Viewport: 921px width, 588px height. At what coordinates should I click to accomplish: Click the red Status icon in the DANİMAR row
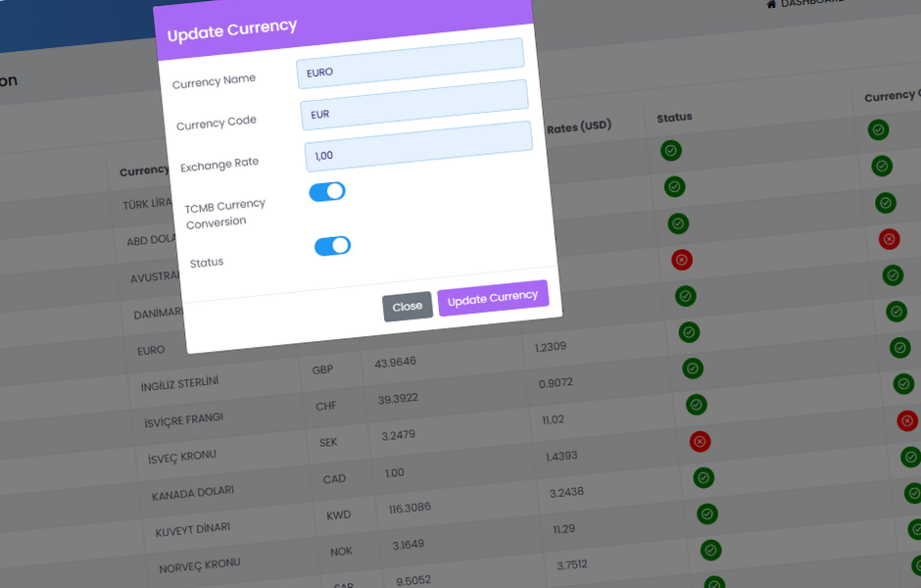(x=682, y=260)
